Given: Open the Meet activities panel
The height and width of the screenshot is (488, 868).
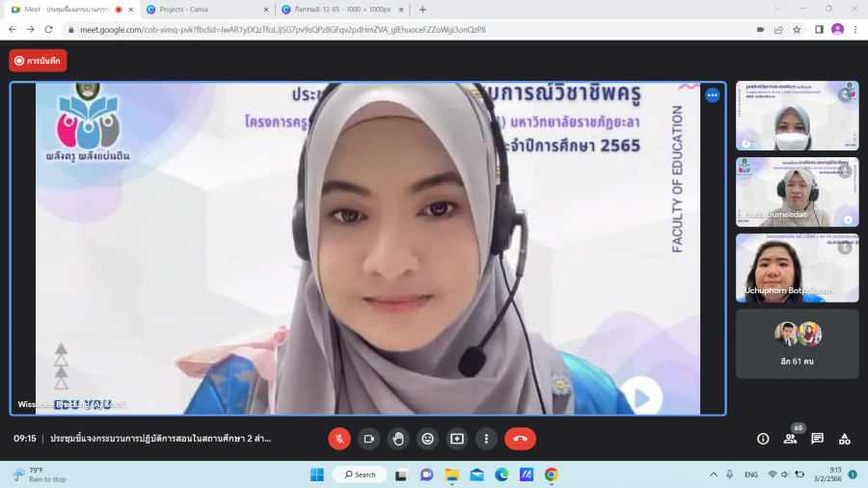Looking at the screenshot, I should coord(844,439).
